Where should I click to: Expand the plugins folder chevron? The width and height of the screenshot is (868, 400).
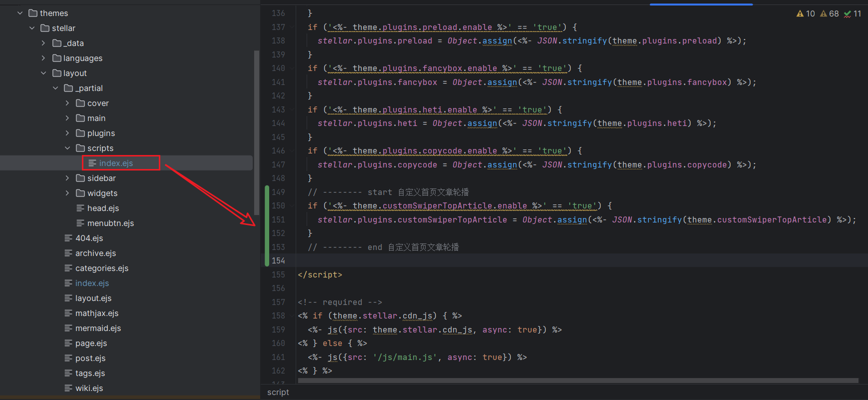67,133
